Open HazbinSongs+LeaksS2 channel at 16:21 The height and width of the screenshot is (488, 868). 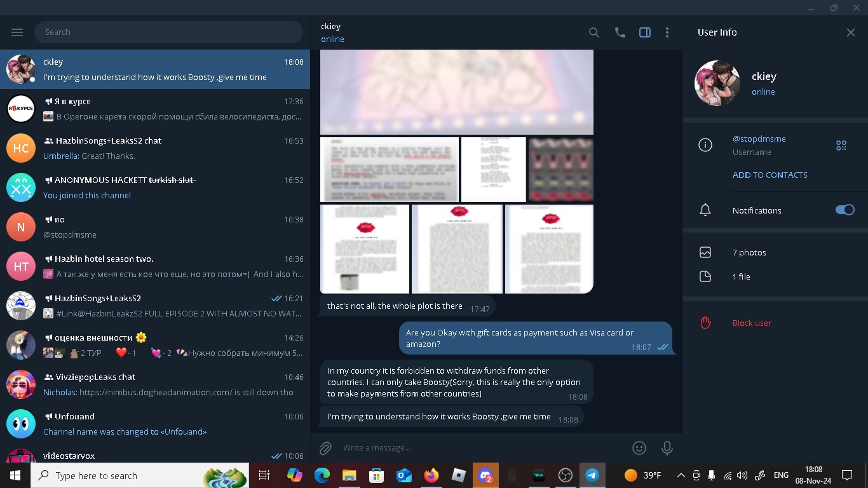(155, 306)
